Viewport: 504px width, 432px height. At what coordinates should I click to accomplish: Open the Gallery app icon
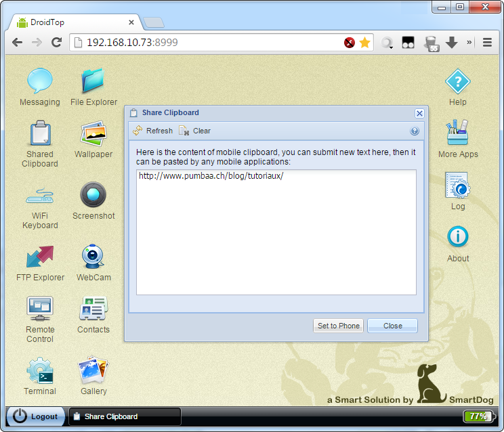coord(93,371)
